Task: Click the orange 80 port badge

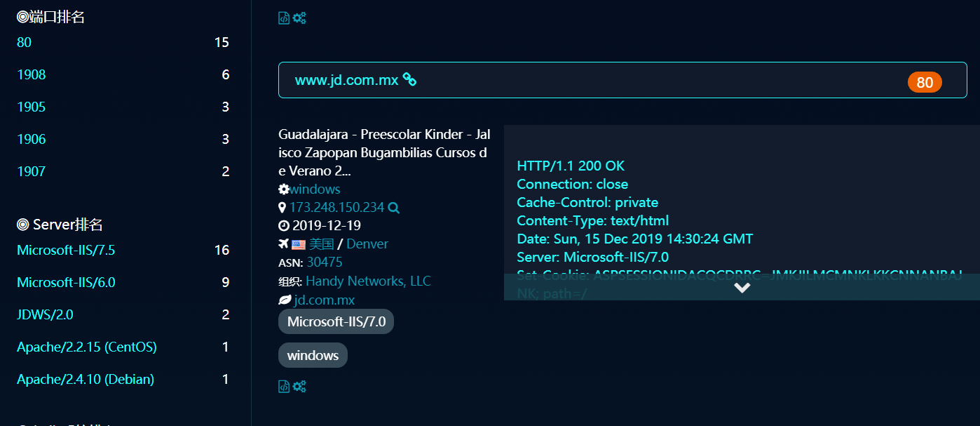Action: coord(925,82)
